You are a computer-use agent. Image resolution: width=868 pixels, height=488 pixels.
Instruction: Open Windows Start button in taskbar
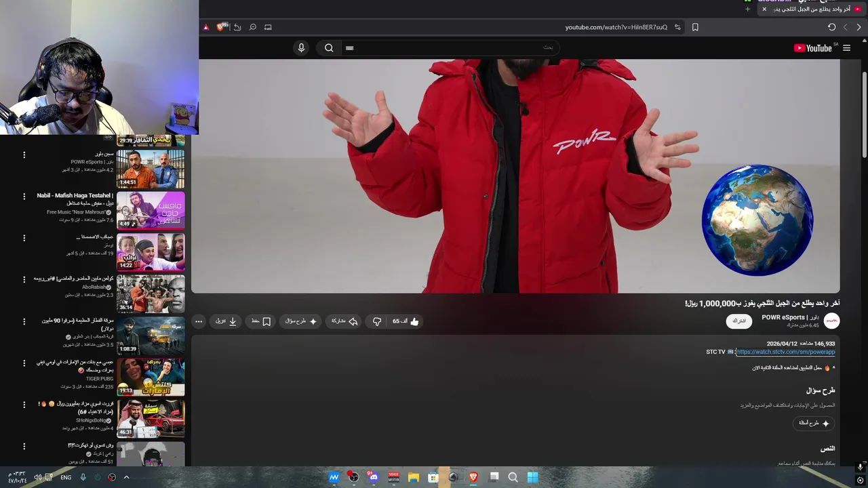[533, 477]
